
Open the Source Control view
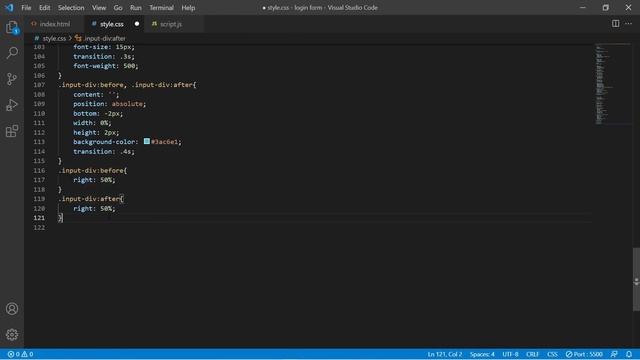(12, 79)
